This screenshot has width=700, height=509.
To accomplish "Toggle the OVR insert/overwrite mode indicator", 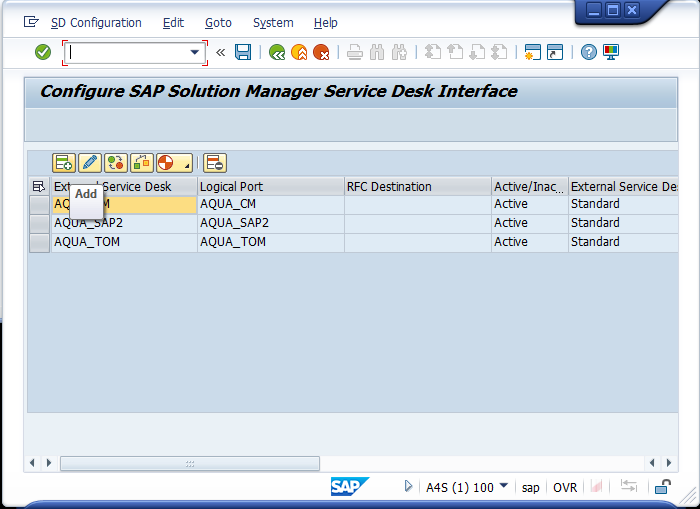I will coord(565,487).
